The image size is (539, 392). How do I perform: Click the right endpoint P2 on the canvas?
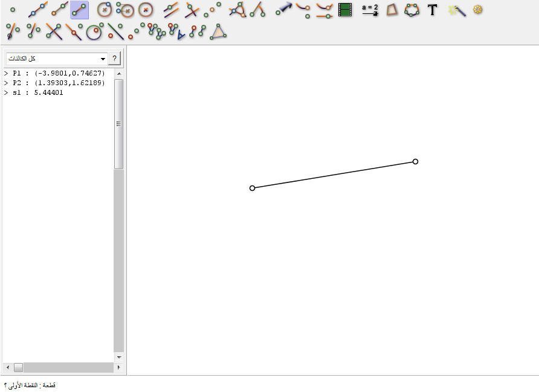415,161
